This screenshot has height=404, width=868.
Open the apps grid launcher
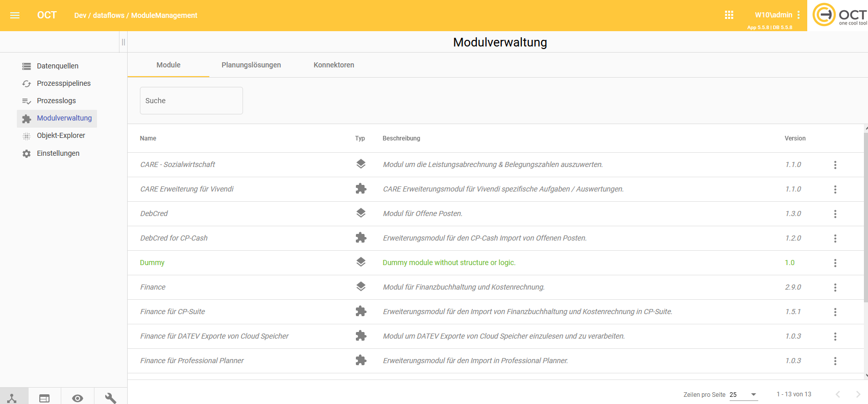coord(729,15)
